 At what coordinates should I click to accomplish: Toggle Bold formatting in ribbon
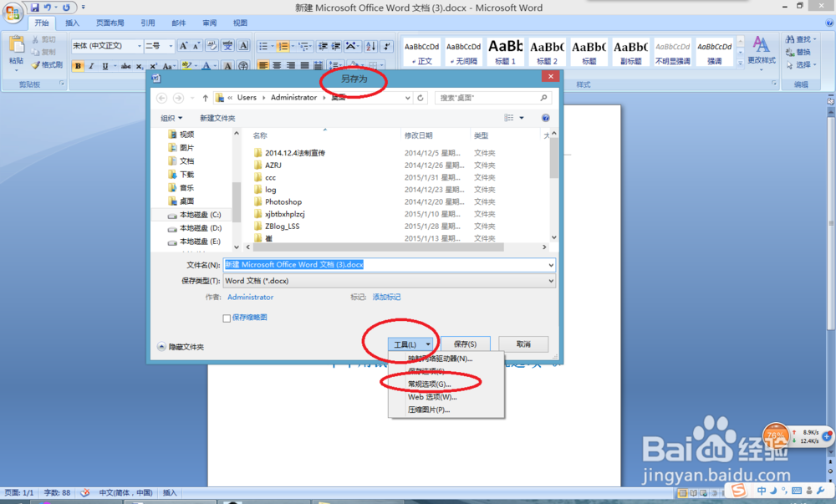coord(78,66)
